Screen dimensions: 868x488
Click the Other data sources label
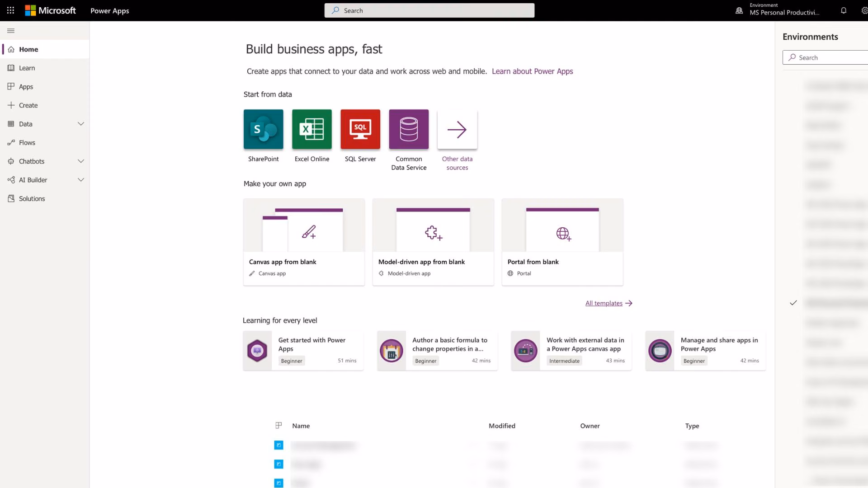point(457,163)
